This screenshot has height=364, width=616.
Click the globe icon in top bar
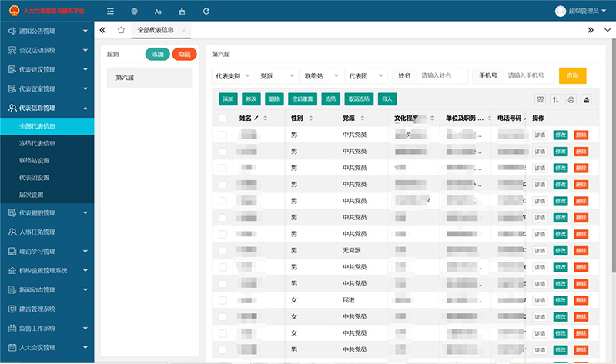tap(135, 12)
